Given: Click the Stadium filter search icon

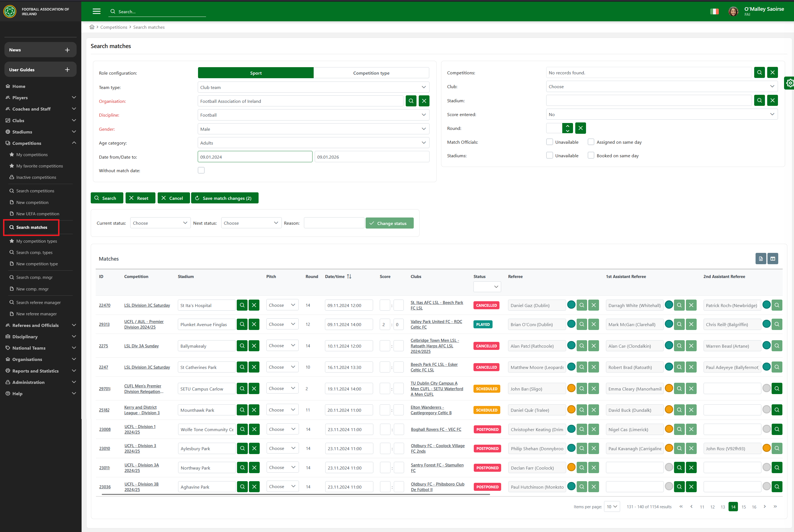Looking at the screenshot, I should pyautogui.click(x=759, y=100).
